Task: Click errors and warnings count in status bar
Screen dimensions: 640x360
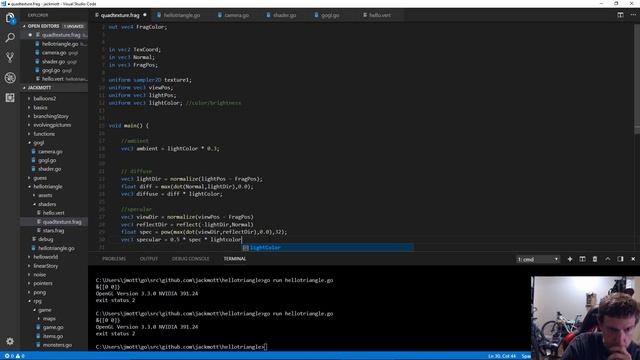Action: 14,356
